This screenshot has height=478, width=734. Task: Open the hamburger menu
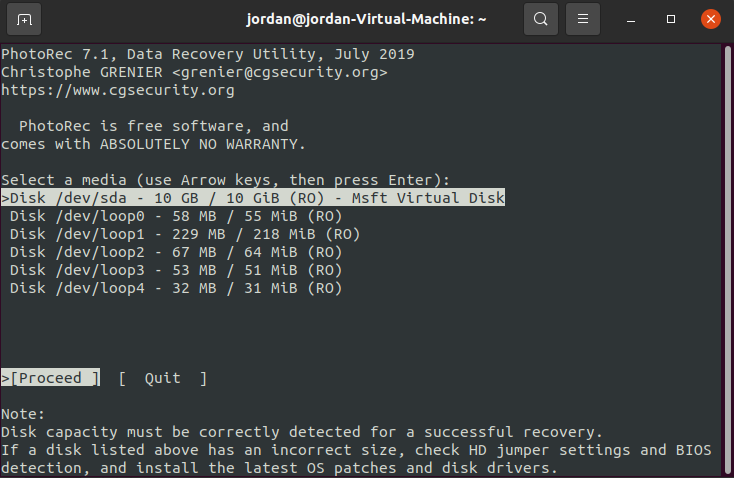click(583, 19)
